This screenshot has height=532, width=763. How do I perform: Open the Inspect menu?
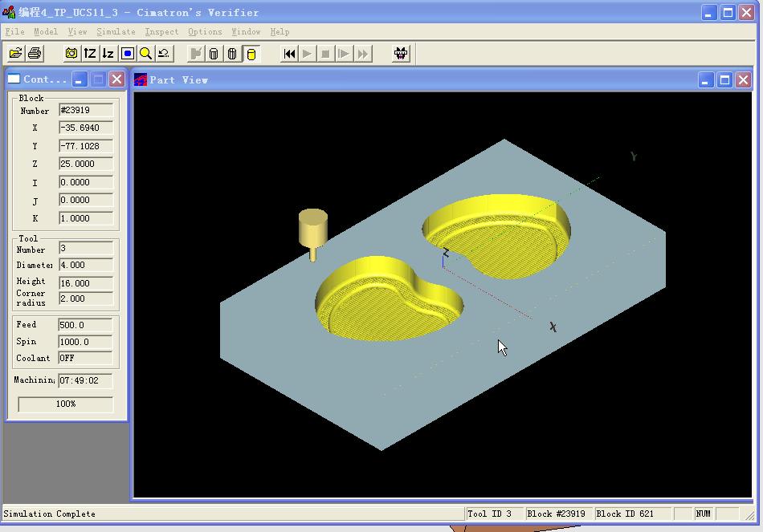pos(161,31)
